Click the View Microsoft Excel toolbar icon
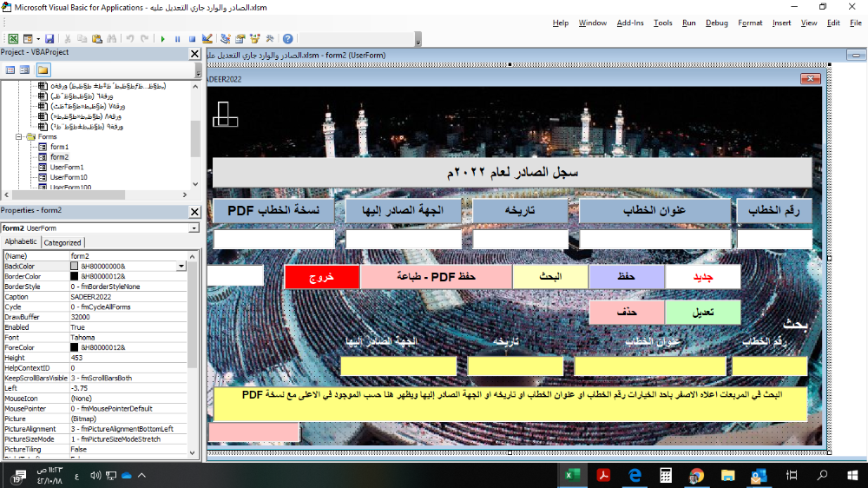This screenshot has height=488, width=868. [x=13, y=39]
